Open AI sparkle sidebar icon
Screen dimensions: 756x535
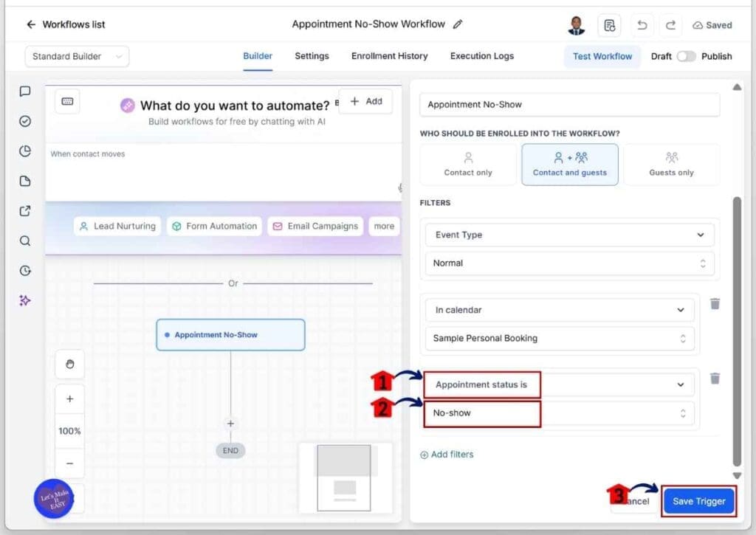coord(25,300)
